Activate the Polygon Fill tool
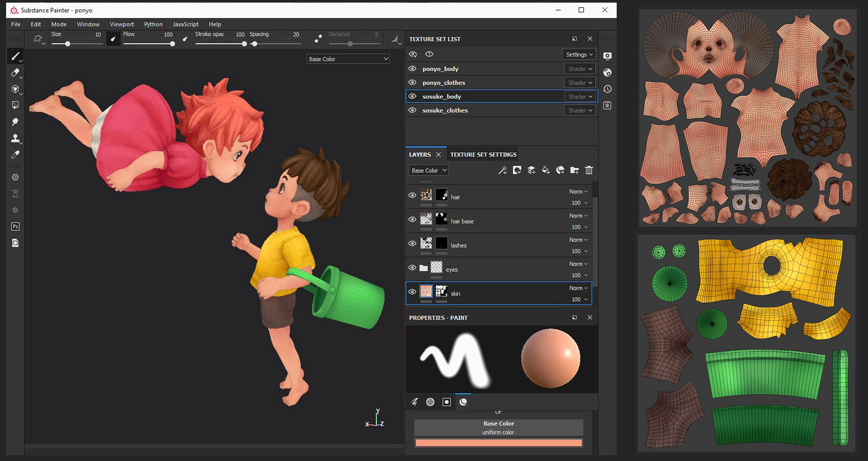This screenshot has width=868, height=461. tap(15, 105)
